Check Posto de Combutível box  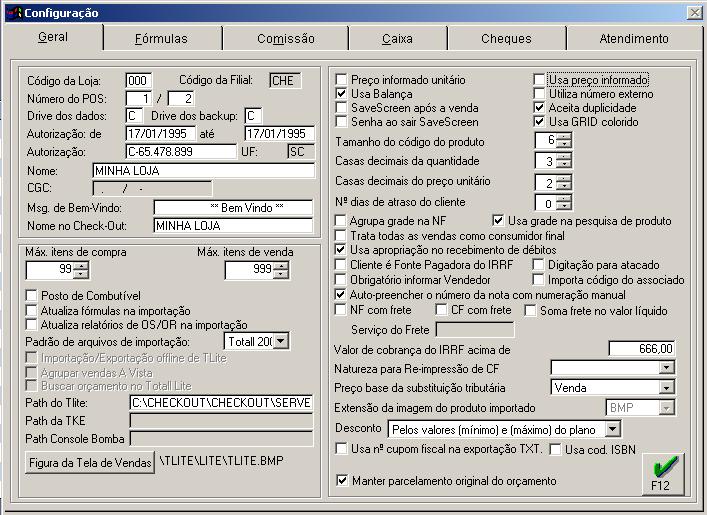tap(31, 296)
